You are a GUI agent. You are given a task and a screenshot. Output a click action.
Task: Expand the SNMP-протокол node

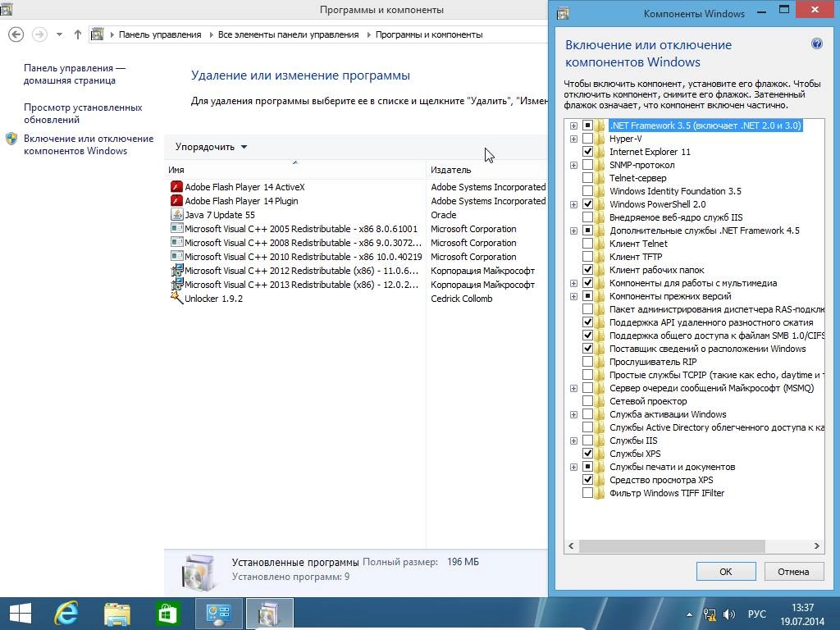click(x=573, y=165)
